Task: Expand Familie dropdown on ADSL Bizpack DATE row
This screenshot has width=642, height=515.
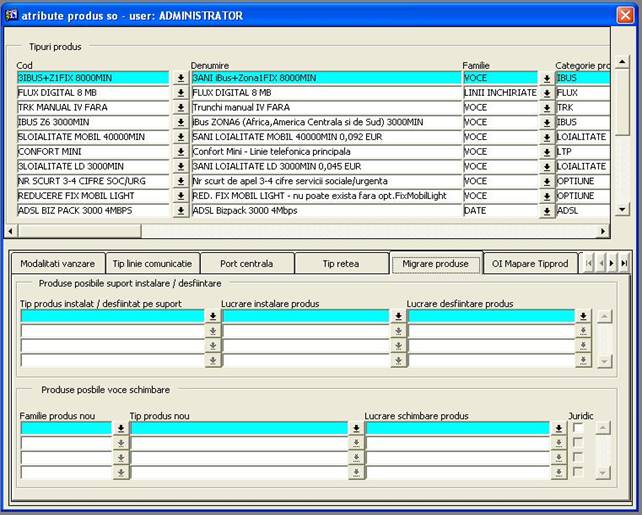Action: pos(547,211)
